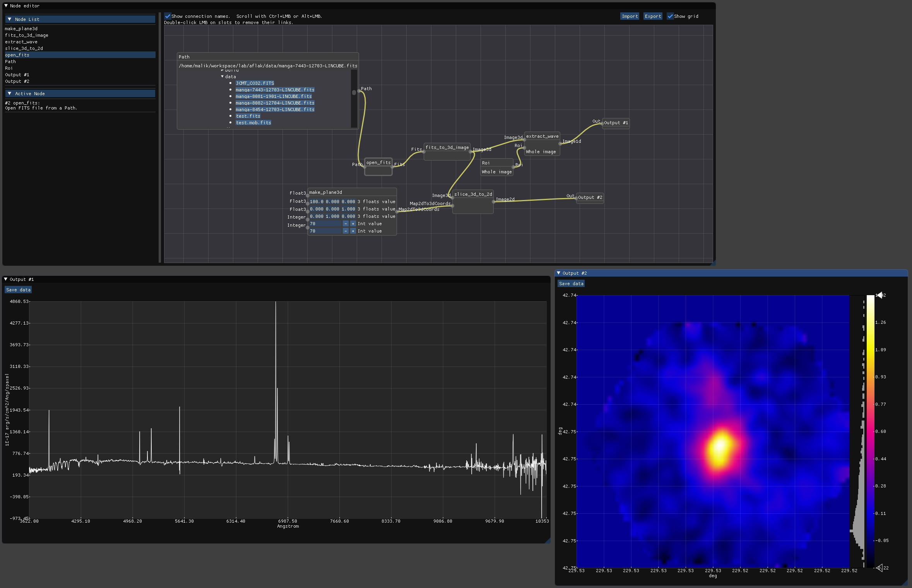
Task: Toggle Show connection names checkbox
Action: pyautogui.click(x=167, y=16)
